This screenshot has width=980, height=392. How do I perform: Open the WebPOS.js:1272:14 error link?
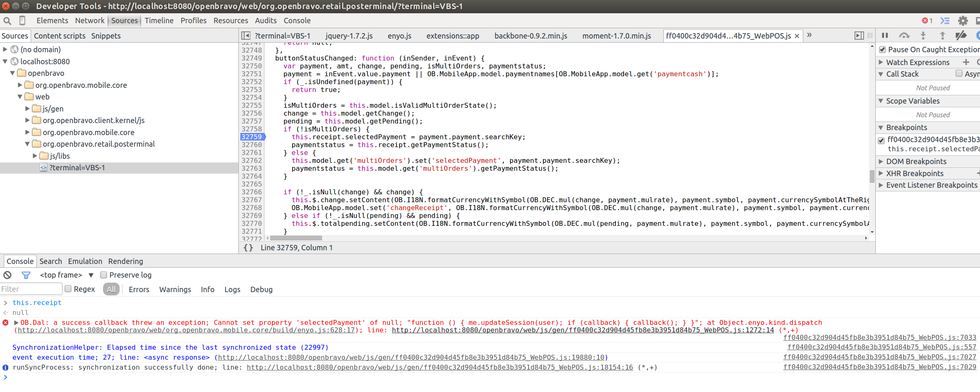point(583,330)
